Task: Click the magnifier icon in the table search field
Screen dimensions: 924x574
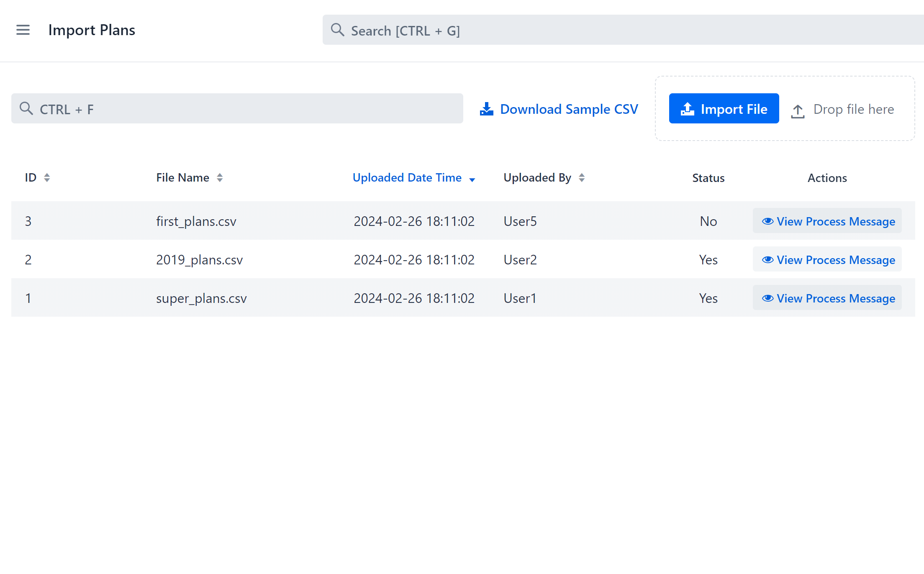Action: pos(26,108)
